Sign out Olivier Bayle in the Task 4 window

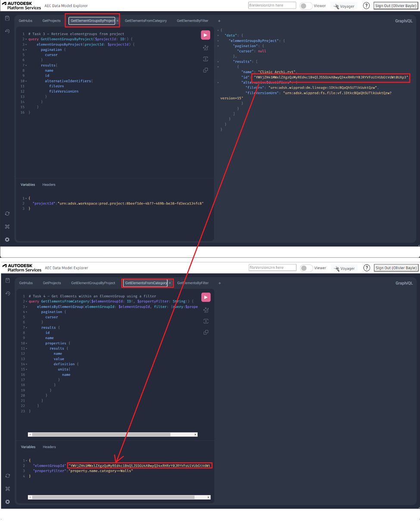[396, 268]
